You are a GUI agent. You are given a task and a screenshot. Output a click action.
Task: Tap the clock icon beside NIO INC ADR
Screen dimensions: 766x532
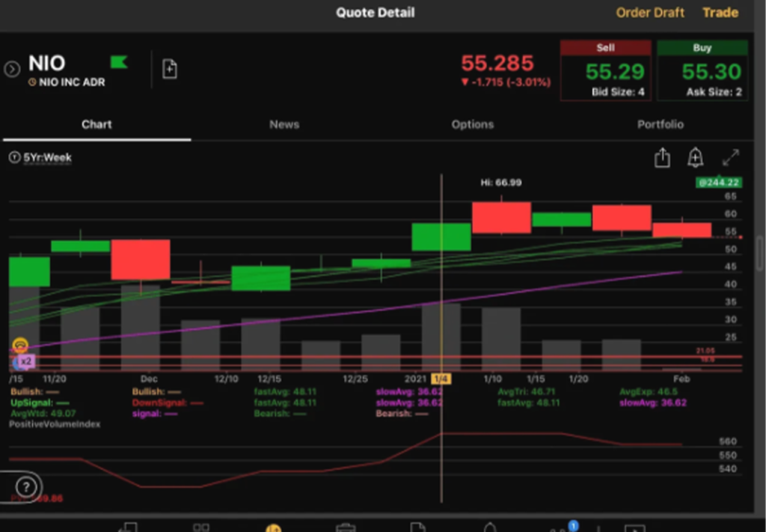32,82
